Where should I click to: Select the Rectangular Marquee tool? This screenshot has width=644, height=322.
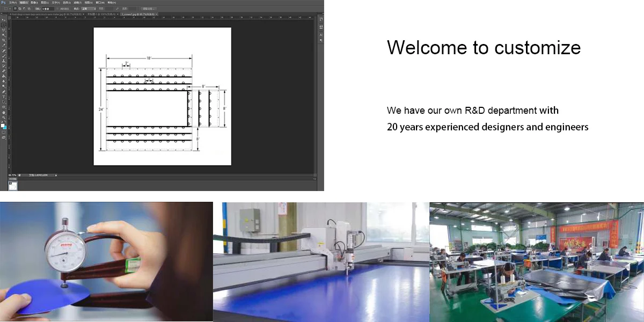[x=4, y=25]
